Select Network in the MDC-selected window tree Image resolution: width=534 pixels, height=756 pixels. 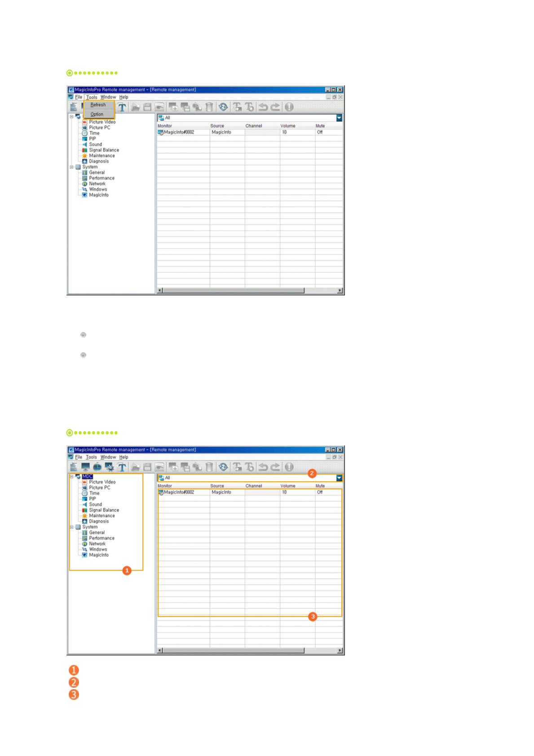pyautogui.click(x=97, y=544)
